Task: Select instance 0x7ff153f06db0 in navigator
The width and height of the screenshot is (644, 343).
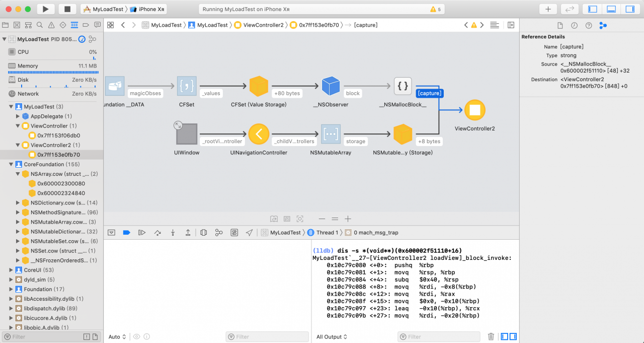Action: pyautogui.click(x=52, y=135)
